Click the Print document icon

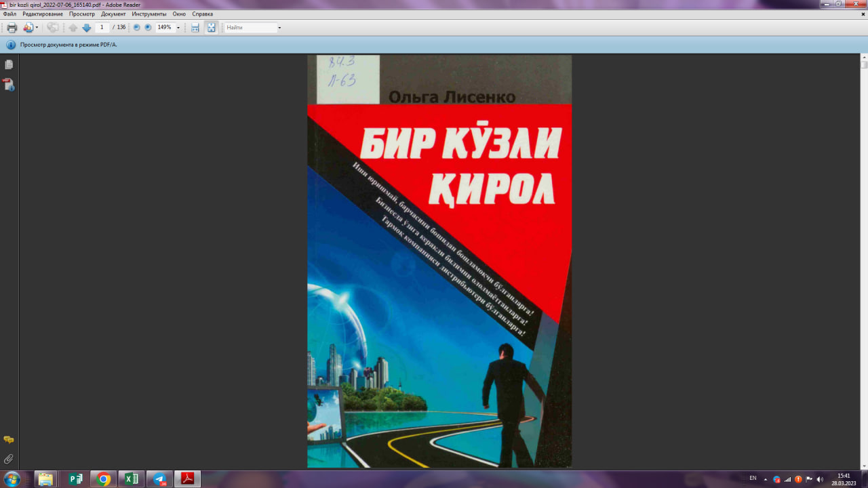pyautogui.click(x=12, y=27)
